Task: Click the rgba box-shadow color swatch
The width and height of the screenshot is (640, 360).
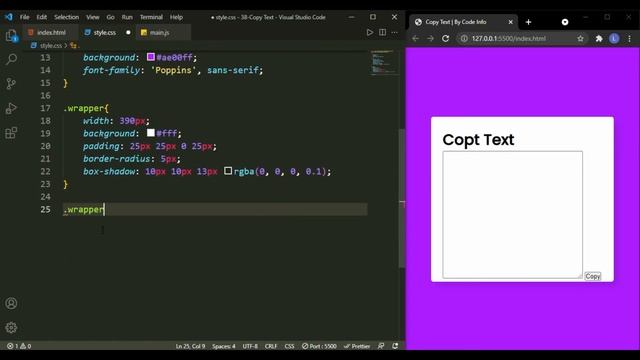Action: coord(228,171)
